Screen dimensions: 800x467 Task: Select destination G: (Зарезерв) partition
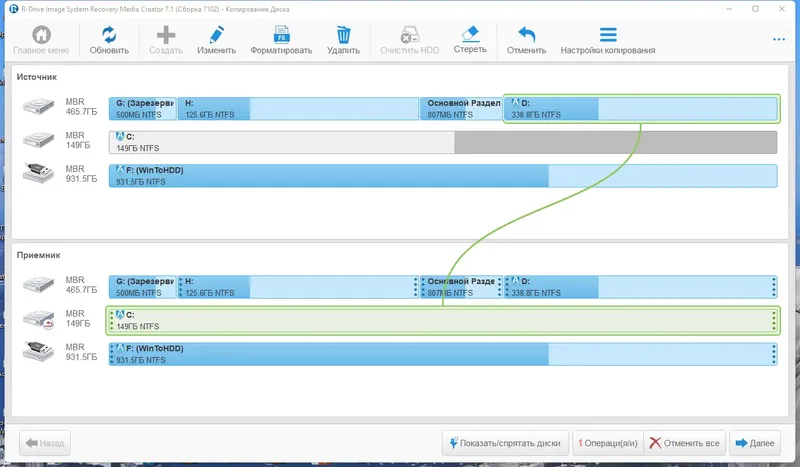click(x=142, y=287)
